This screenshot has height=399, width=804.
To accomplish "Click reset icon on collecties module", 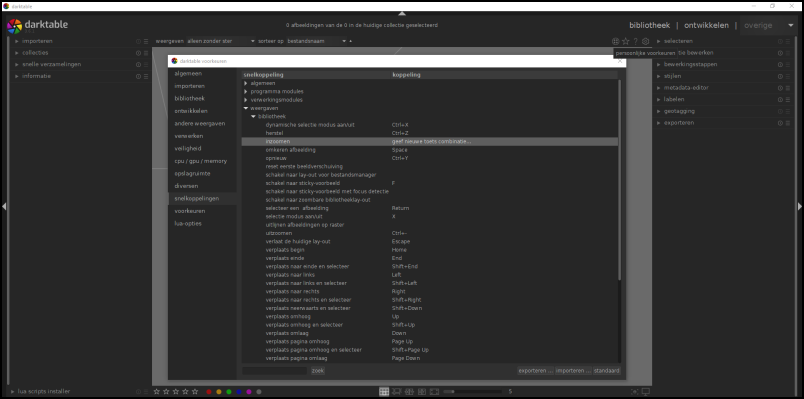I will 138,53.
